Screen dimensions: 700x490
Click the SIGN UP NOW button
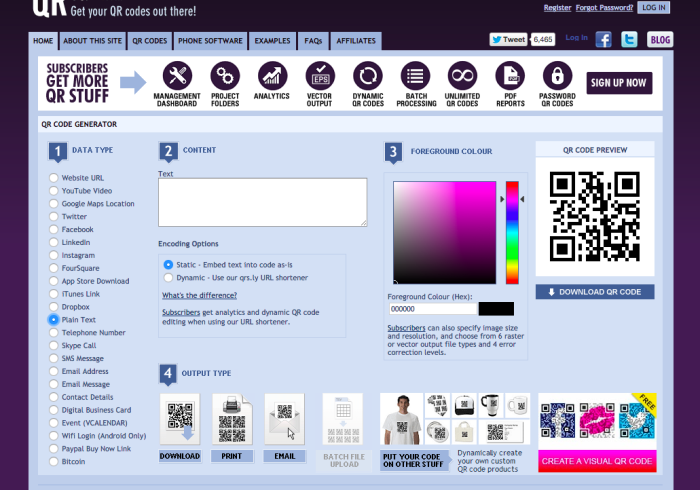point(619,83)
